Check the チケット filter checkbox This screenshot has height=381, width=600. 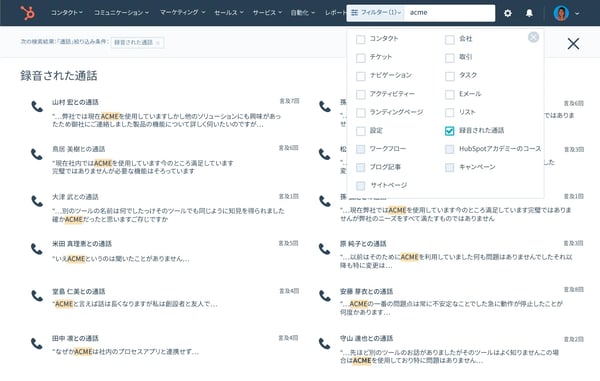click(360, 57)
